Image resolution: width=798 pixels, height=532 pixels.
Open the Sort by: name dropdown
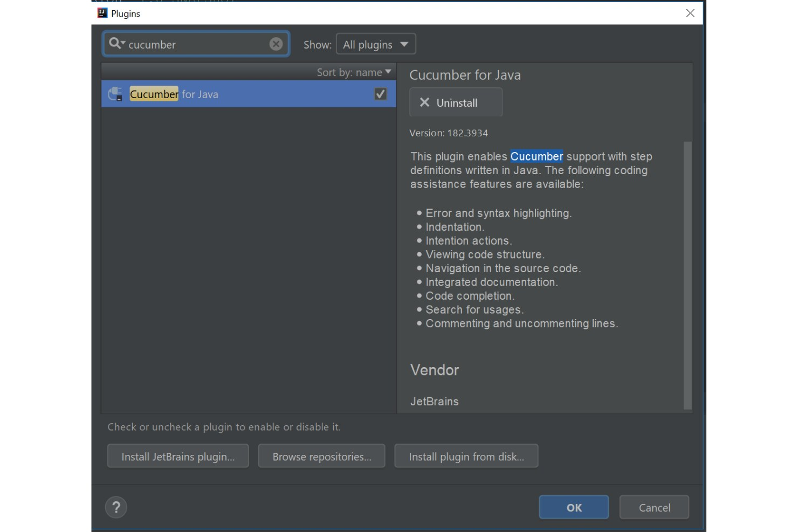pos(354,72)
